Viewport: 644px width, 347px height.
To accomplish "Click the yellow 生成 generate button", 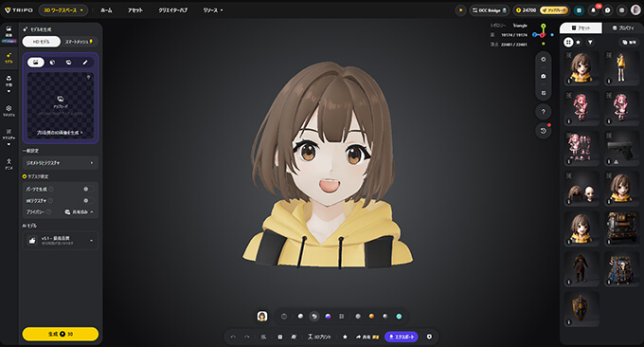I will tap(61, 334).
